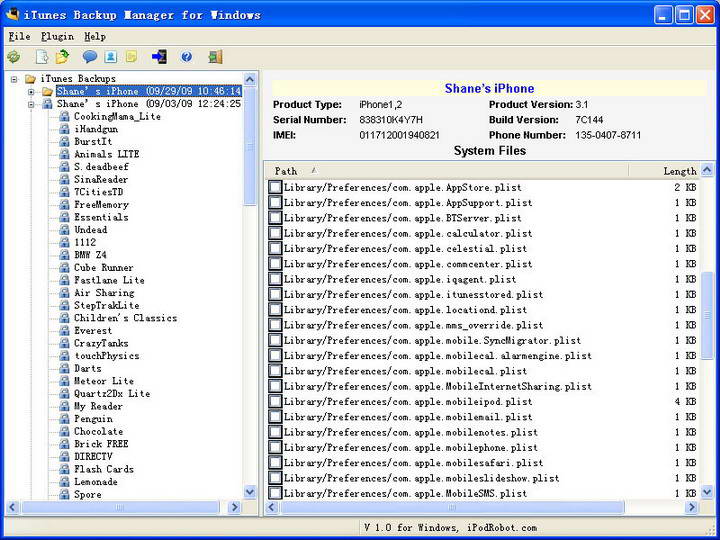Enable checkbox for com.apple.MobileSMS.plist
This screenshot has width=720, height=540.
[x=275, y=494]
